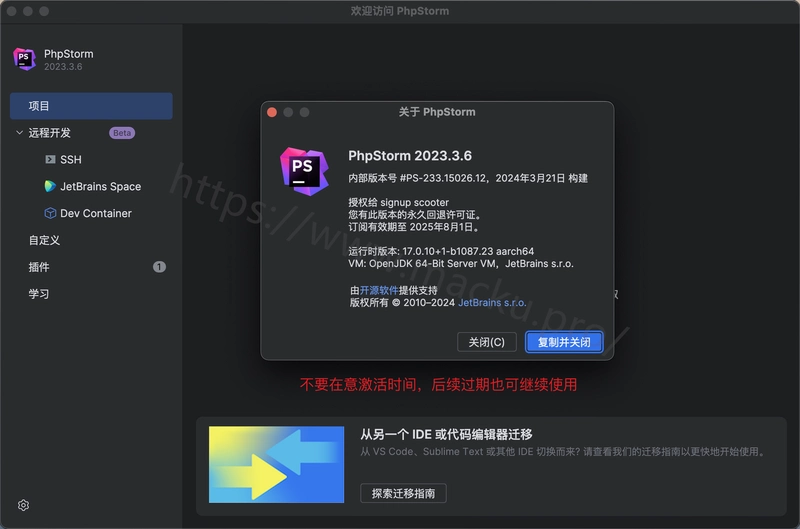Close the 关于 PhpStorm dialog with red button
This screenshot has height=529, width=800.
pyautogui.click(x=272, y=112)
